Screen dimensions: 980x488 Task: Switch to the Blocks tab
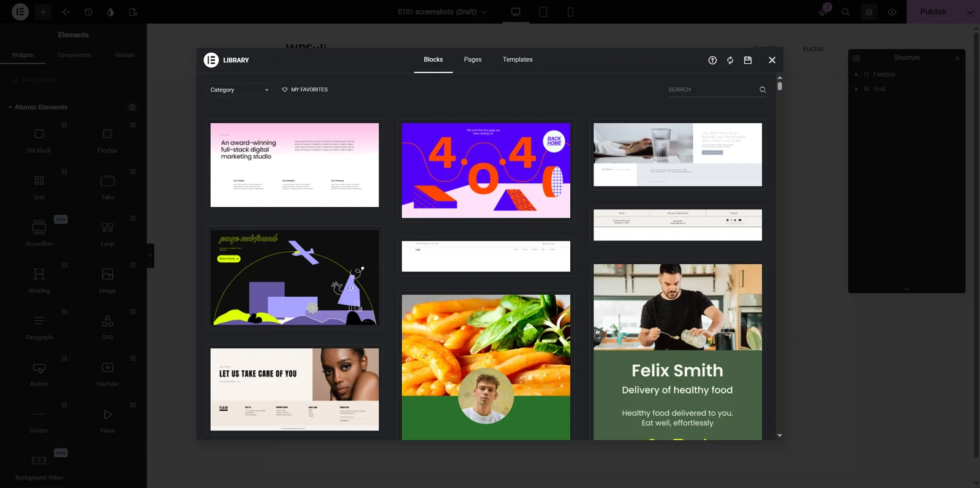tap(433, 59)
